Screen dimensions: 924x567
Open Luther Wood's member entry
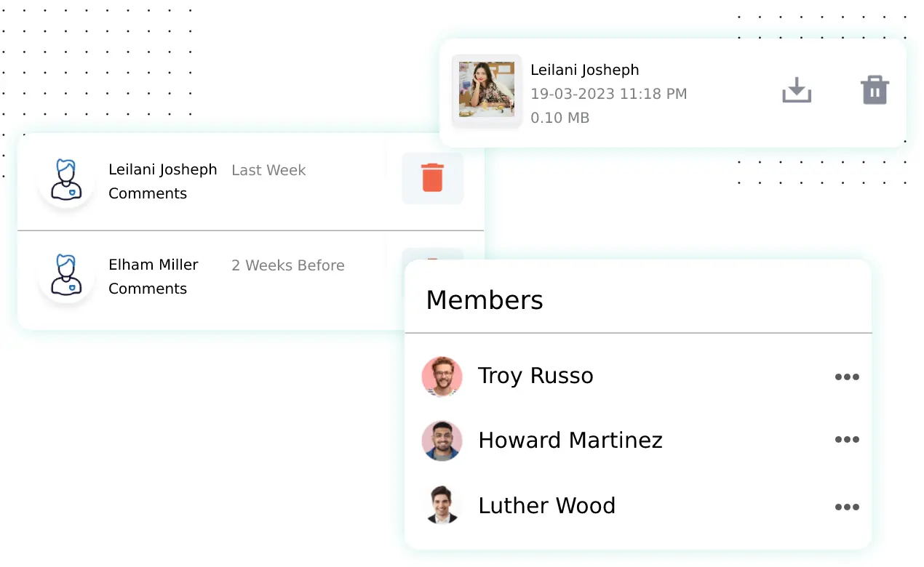click(546, 505)
